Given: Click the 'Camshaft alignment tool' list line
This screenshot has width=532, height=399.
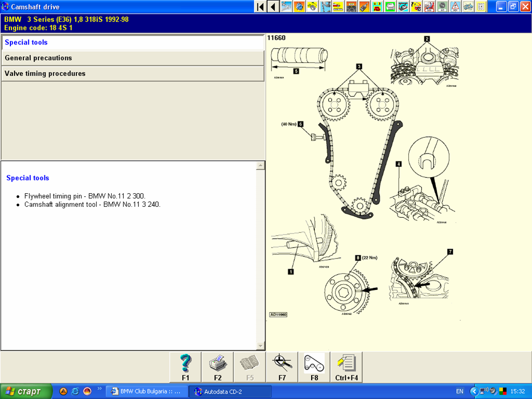Looking at the screenshot, I should coord(92,205).
